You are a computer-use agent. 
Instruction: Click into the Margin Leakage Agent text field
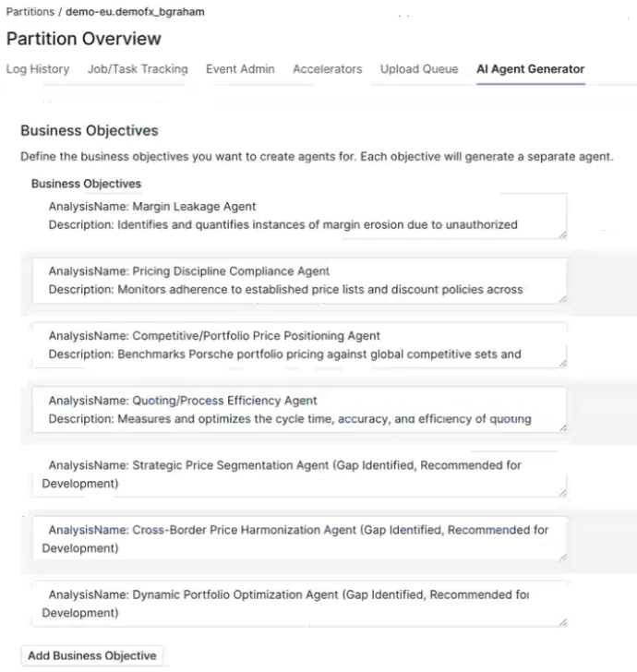point(297,216)
